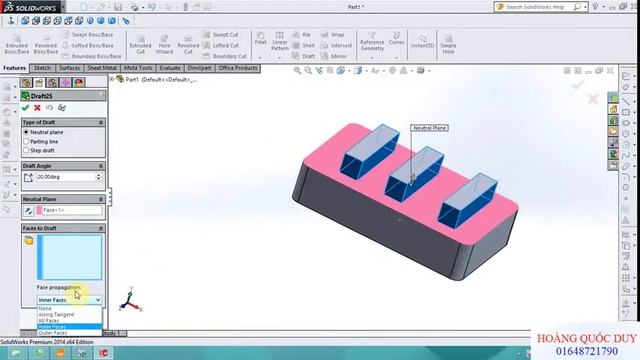Click the draft angle spinner arrows
640x360 pixels.
(99, 177)
